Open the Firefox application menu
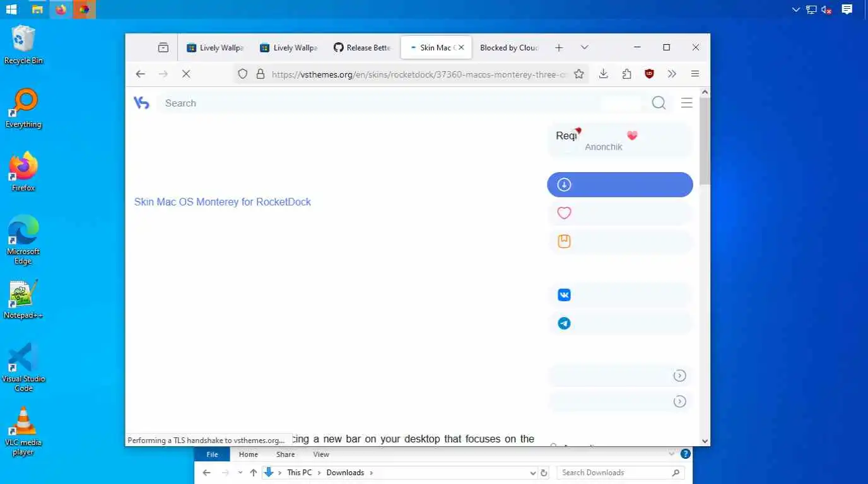The width and height of the screenshot is (868, 484). (695, 74)
